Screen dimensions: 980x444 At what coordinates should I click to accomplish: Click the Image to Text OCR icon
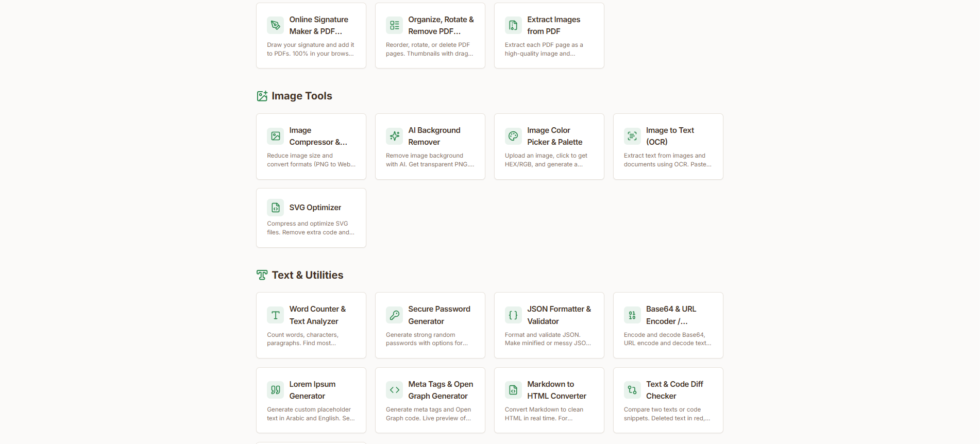(x=633, y=136)
